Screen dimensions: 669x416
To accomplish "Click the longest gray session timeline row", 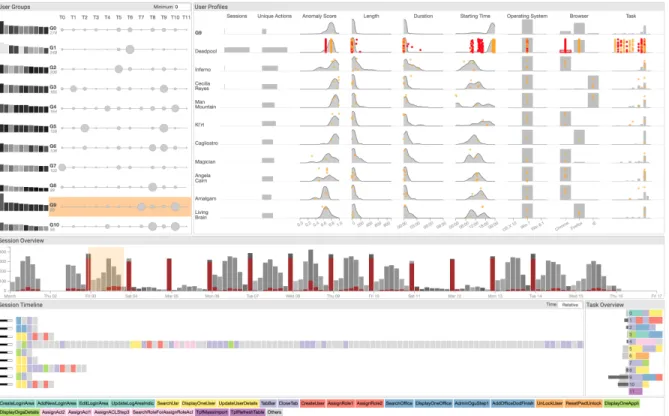I will coord(300,344).
